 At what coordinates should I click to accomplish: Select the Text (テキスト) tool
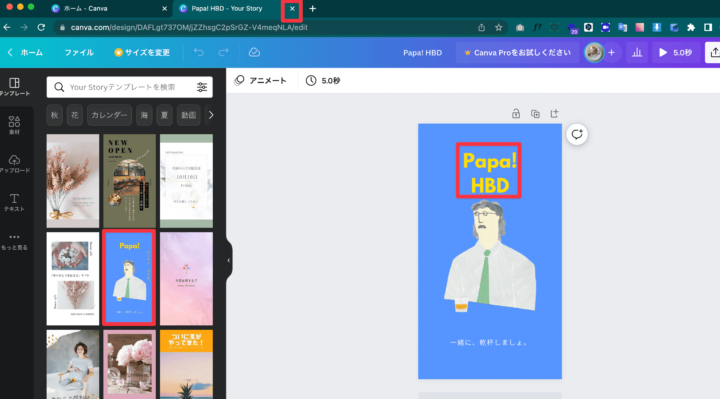click(x=14, y=202)
